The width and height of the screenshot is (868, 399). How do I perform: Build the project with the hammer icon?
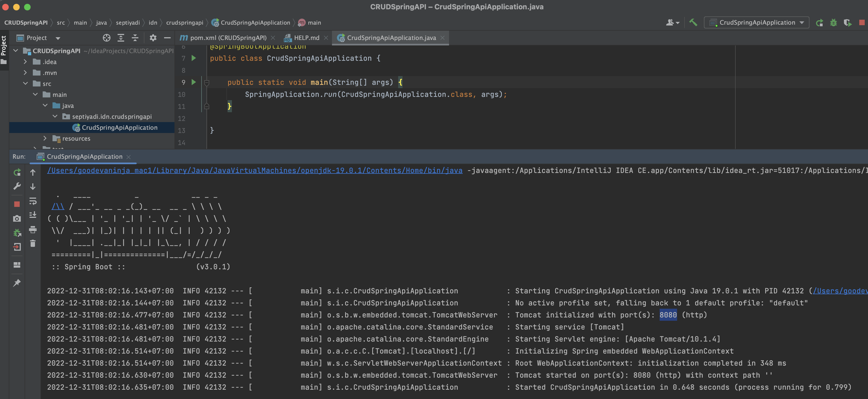pyautogui.click(x=693, y=22)
